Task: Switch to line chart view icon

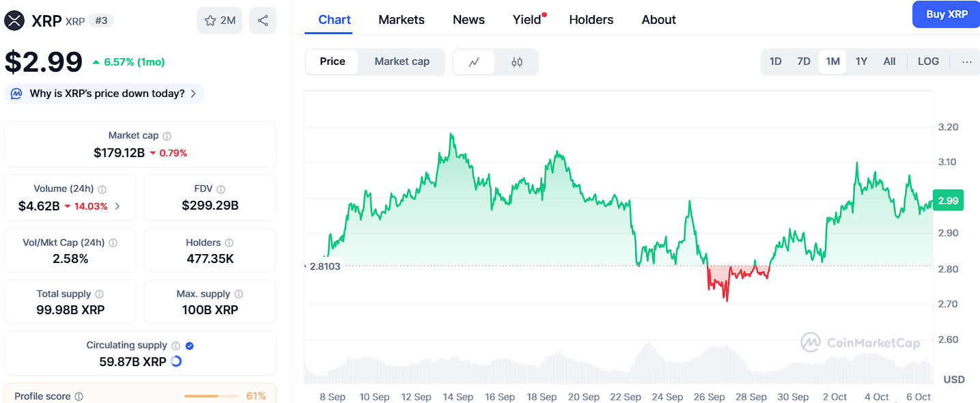Action: tap(474, 62)
